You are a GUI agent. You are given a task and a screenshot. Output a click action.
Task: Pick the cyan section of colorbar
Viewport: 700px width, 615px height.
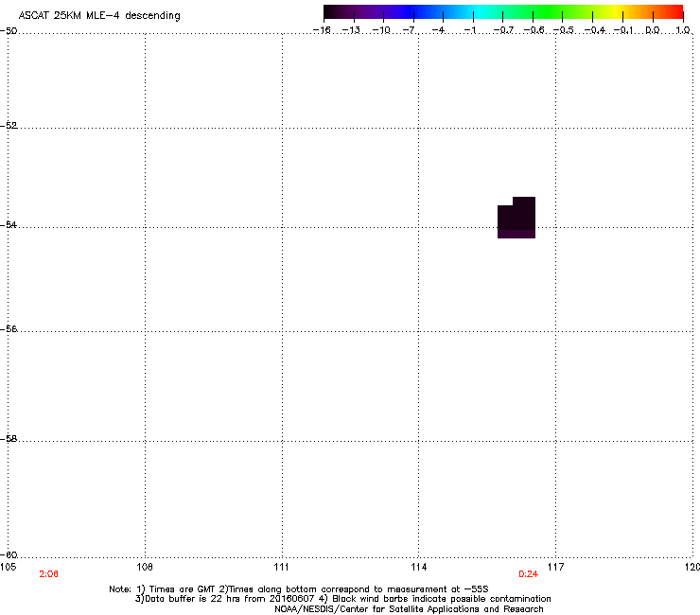tap(478, 11)
